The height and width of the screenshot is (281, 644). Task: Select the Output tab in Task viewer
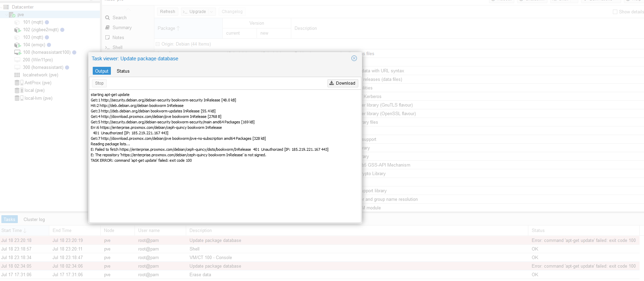click(x=102, y=71)
